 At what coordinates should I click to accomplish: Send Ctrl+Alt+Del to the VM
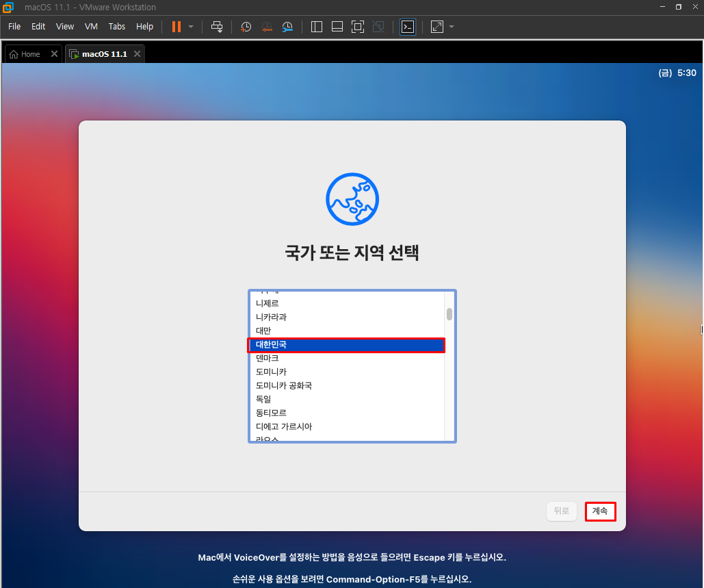(217, 27)
